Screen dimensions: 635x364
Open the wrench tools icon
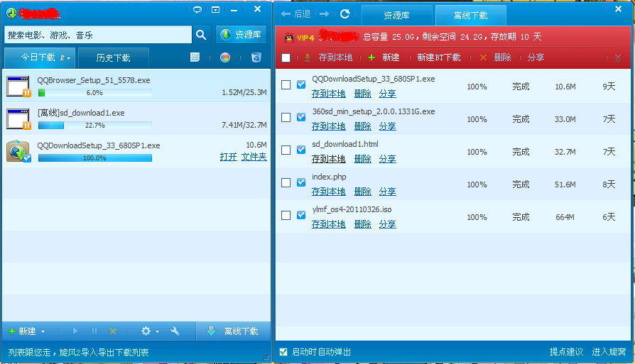(175, 331)
